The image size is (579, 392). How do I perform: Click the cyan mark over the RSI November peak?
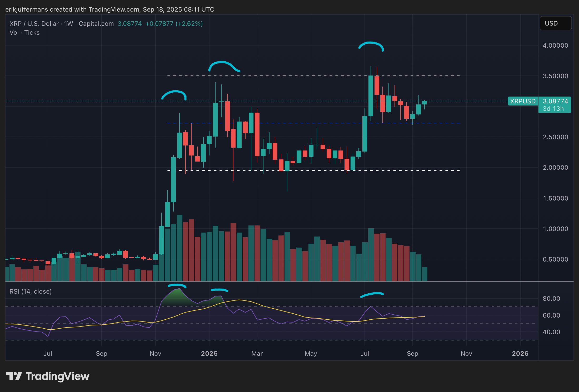(177, 285)
